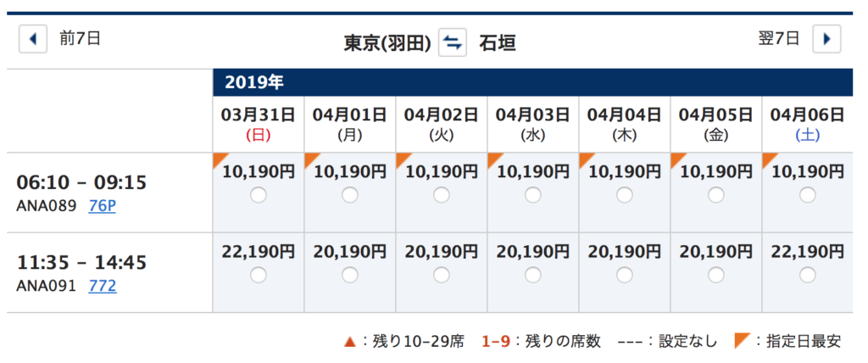Select 22,190円 fare for ANA091 on 03月31日
868x363 pixels.
259,275
